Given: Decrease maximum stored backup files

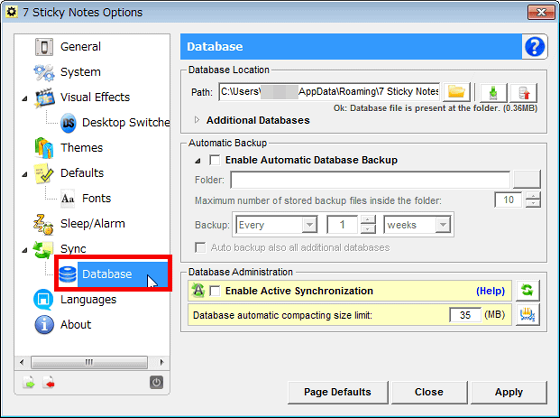Looking at the screenshot, I should [533, 204].
